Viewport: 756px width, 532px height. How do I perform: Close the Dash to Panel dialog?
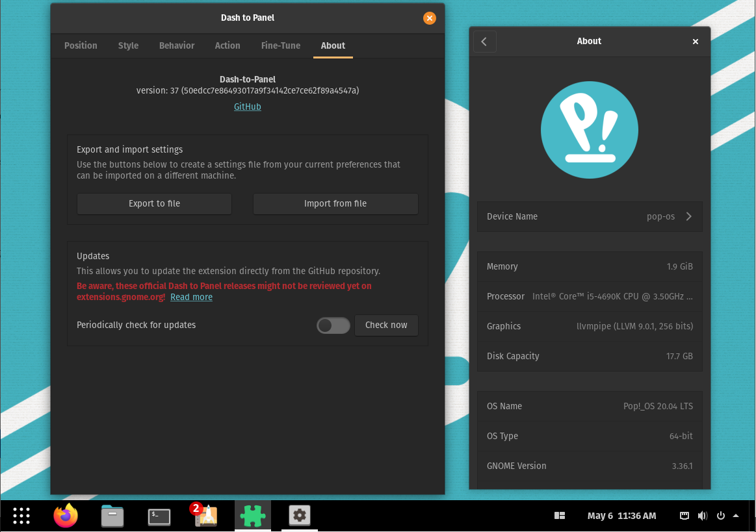[430, 18]
